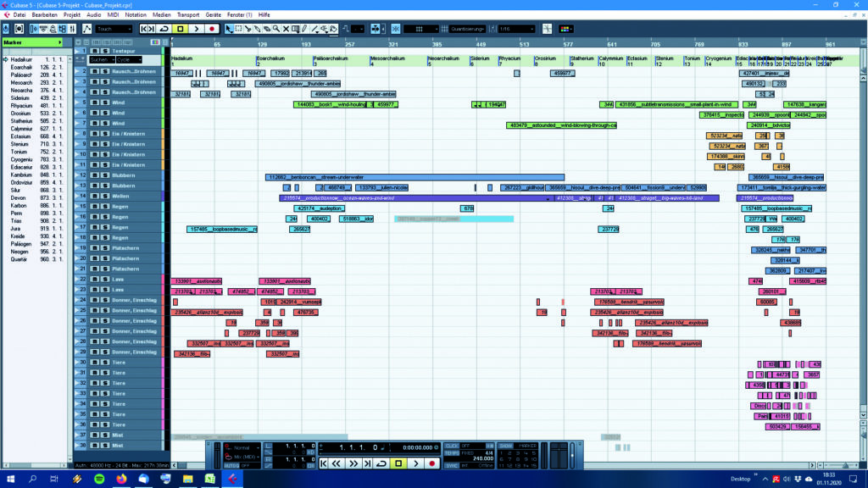Toggle the CLICK metronome button
This screenshot has height=488, width=868.
coord(453,446)
